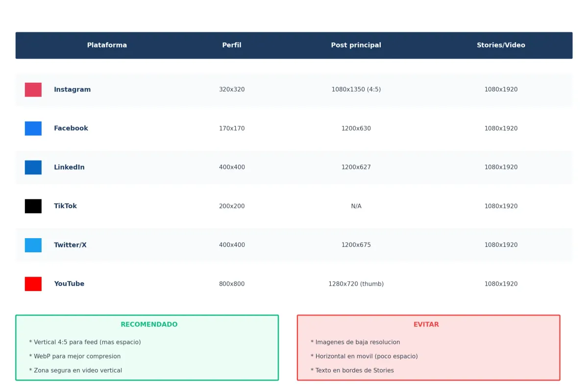Click the Plataforma column header
Viewport: 588px width, 392px height.
pos(107,45)
